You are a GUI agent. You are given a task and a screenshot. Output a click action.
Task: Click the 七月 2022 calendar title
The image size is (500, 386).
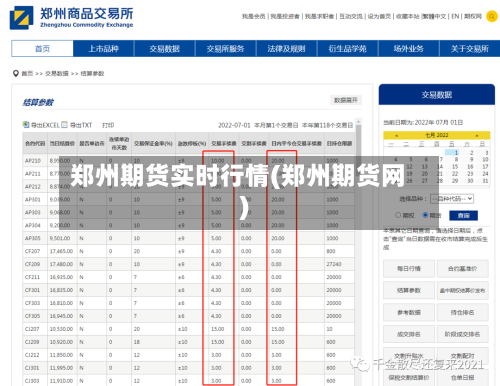(x=437, y=135)
